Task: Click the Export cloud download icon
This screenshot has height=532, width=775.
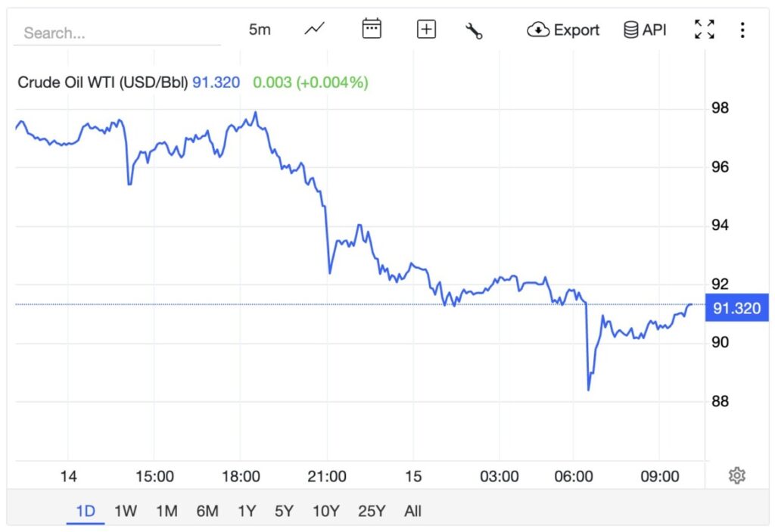Action: (538, 30)
